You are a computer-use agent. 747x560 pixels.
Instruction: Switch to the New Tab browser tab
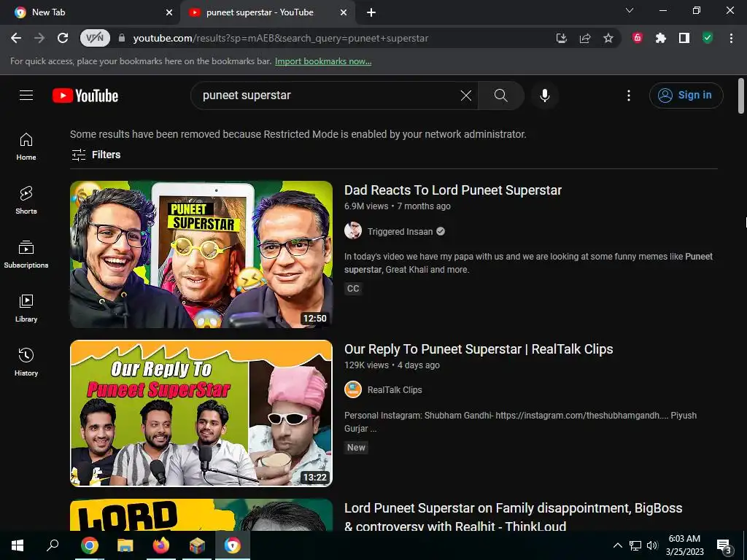tap(90, 12)
